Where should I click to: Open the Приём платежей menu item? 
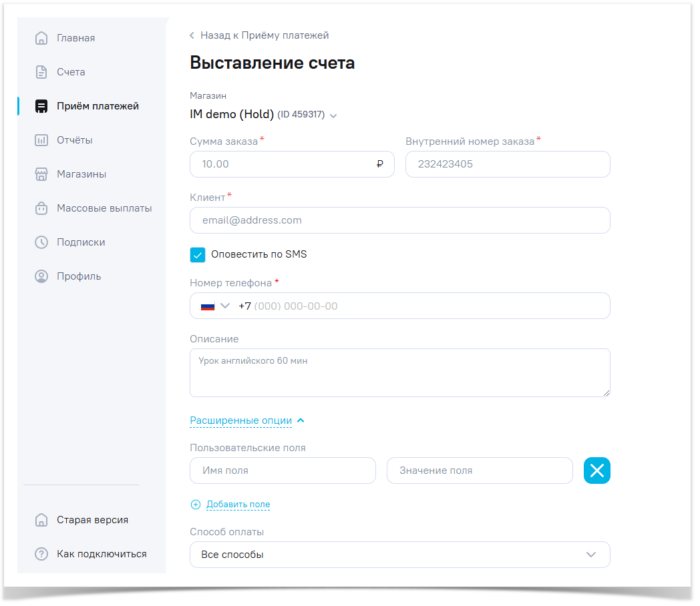98,106
